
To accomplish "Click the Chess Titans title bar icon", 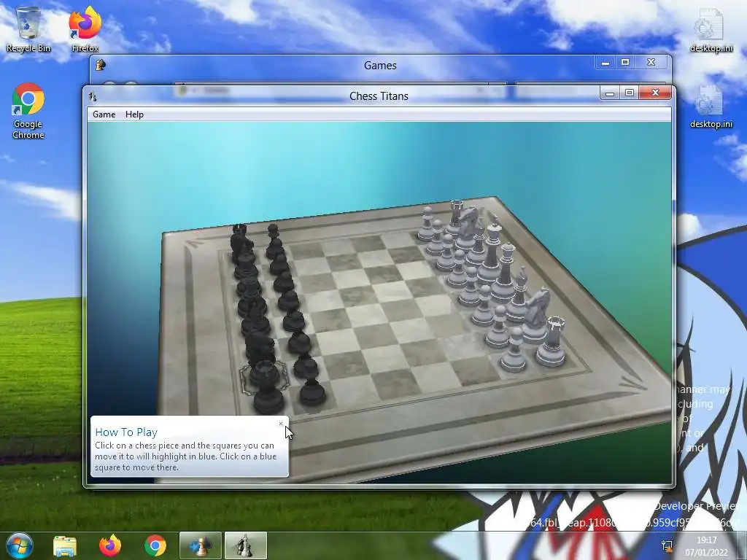I will (93, 96).
